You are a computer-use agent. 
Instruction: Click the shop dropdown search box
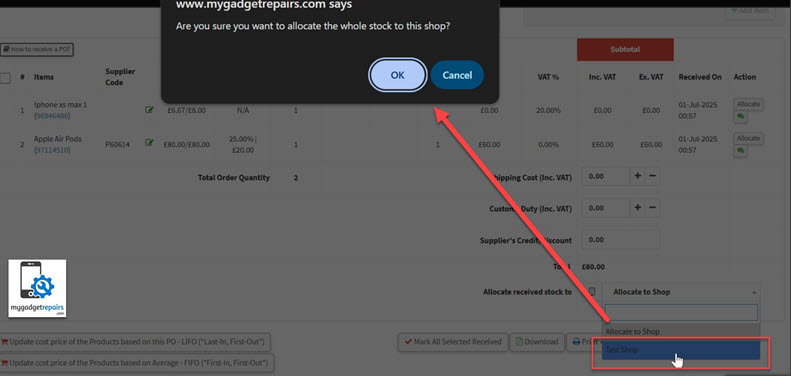(681, 312)
